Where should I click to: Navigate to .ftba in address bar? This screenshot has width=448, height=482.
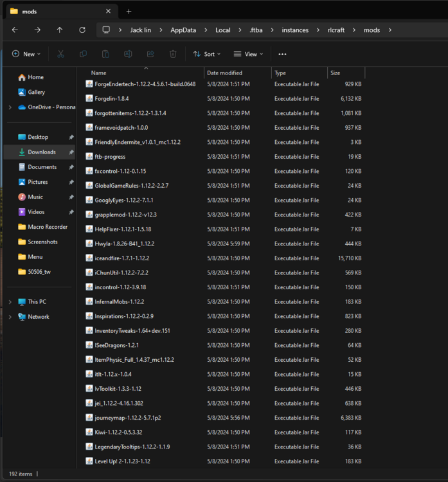[x=256, y=30]
